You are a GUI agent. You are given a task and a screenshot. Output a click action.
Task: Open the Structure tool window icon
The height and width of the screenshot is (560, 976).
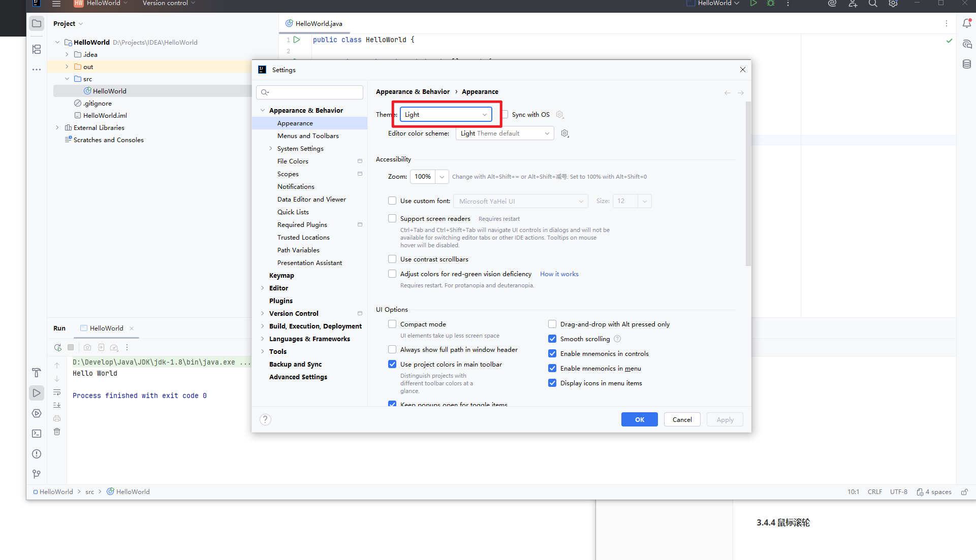[37, 49]
